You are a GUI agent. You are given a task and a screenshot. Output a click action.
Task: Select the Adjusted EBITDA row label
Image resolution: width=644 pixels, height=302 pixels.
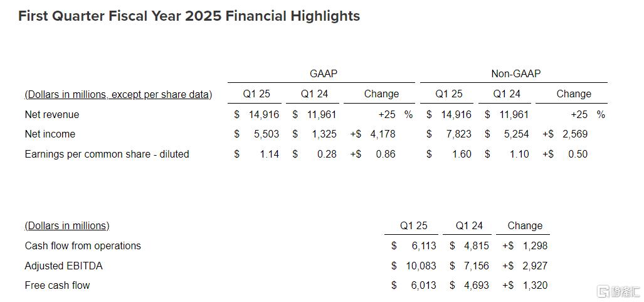point(63,266)
